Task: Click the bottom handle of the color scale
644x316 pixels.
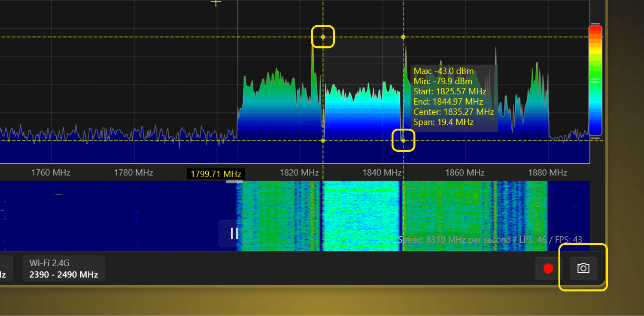Action: [x=595, y=138]
